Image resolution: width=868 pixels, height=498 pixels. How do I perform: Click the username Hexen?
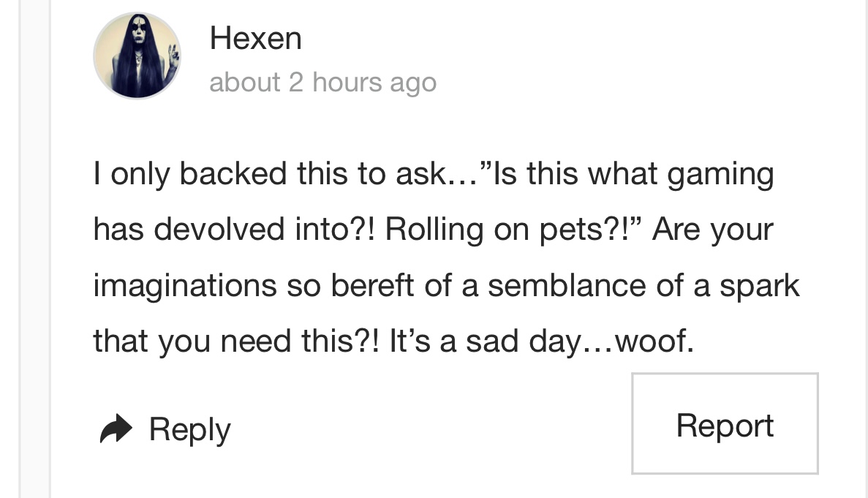click(255, 37)
